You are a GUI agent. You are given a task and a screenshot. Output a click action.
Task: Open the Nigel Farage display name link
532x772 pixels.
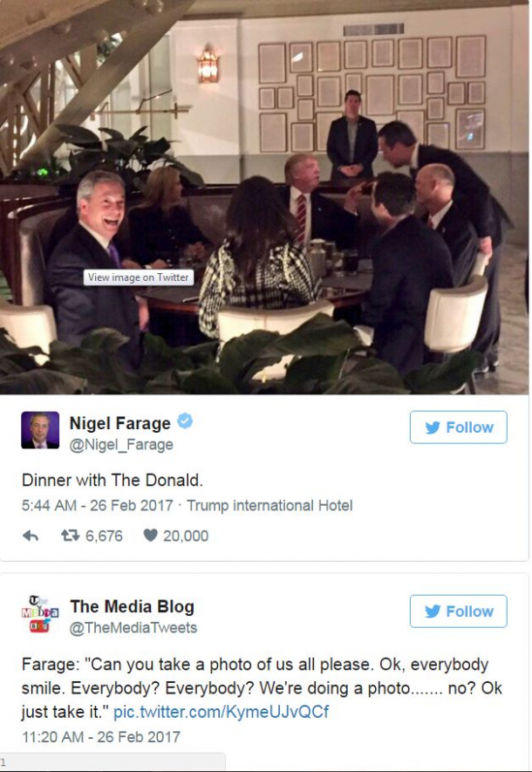coord(120,423)
